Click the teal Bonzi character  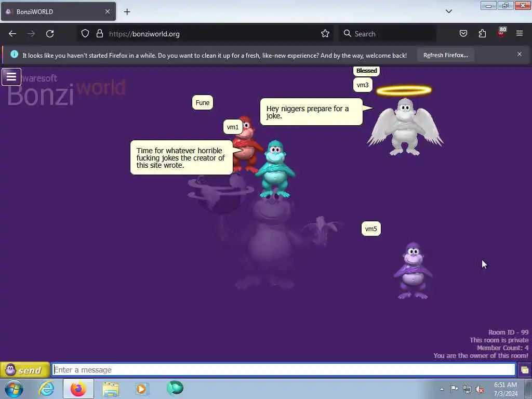(275, 169)
